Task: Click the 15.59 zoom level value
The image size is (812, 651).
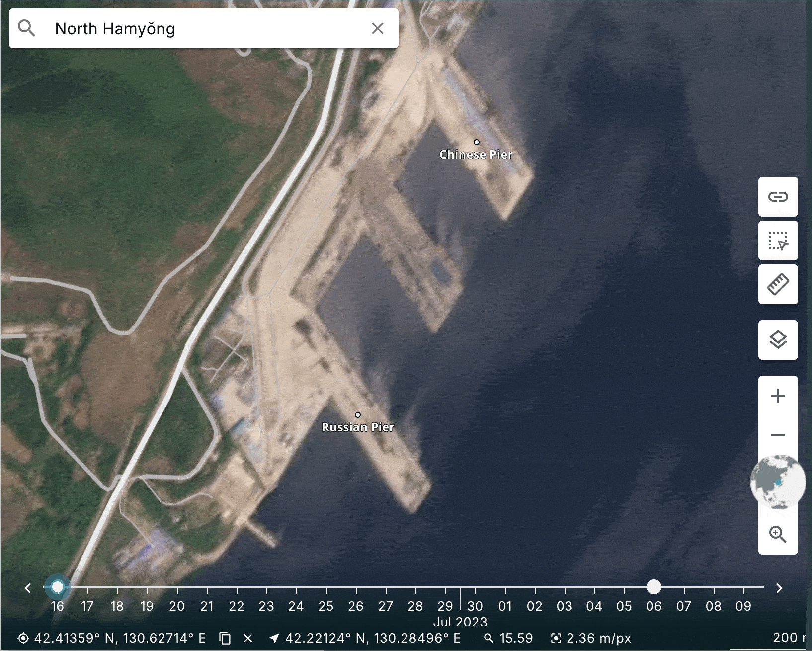Action: coord(516,638)
